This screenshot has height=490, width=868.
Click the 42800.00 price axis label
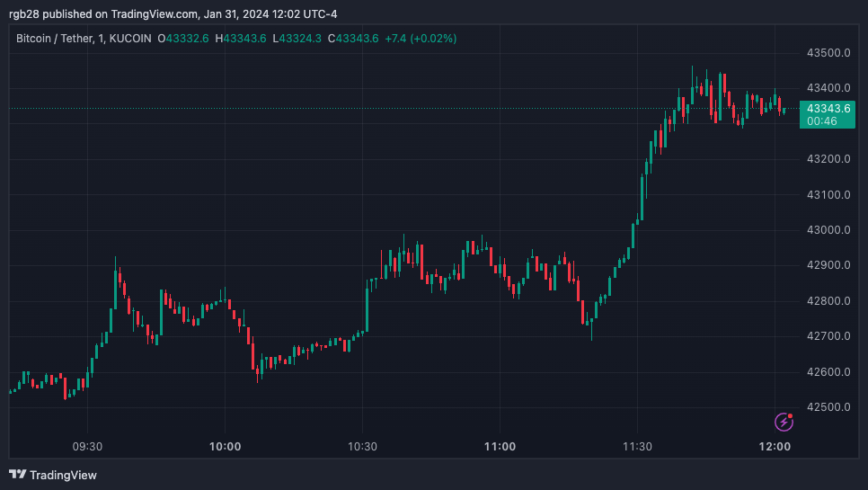click(x=828, y=301)
